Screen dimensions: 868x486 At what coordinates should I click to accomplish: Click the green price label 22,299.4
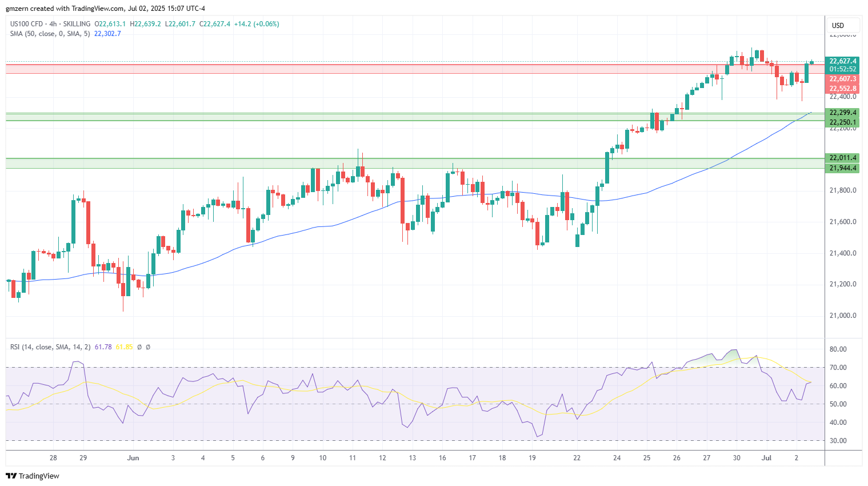pyautogui.click(x=843, y=113)
